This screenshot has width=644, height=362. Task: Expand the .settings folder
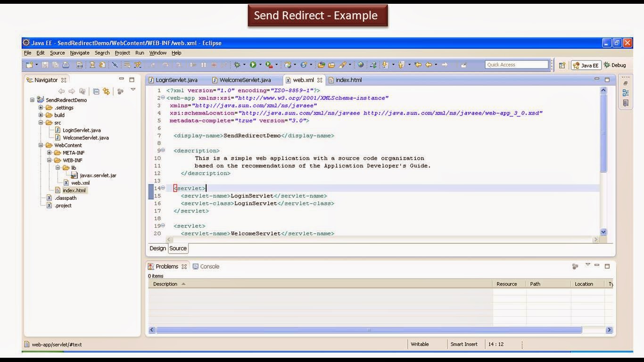(x=40, y=107)
